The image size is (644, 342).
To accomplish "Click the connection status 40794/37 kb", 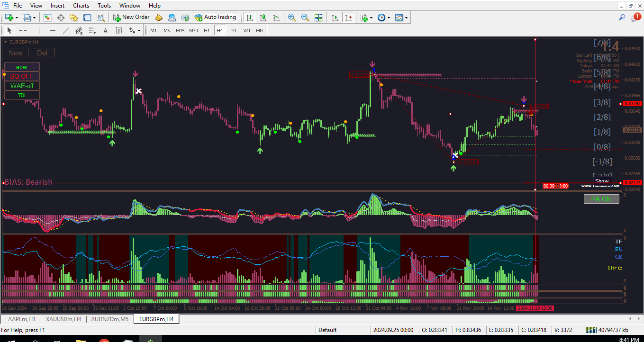I will pos(607,330).
